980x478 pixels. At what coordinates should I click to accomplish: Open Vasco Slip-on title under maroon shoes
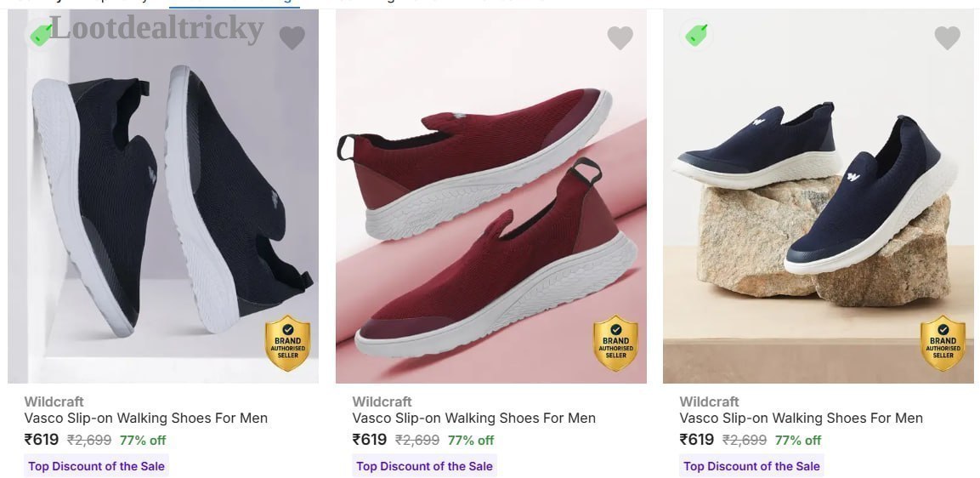pos(473,418)
